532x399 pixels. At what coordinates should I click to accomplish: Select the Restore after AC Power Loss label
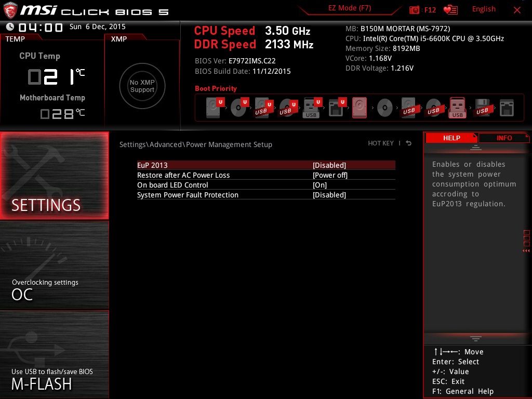click(183, 175)
